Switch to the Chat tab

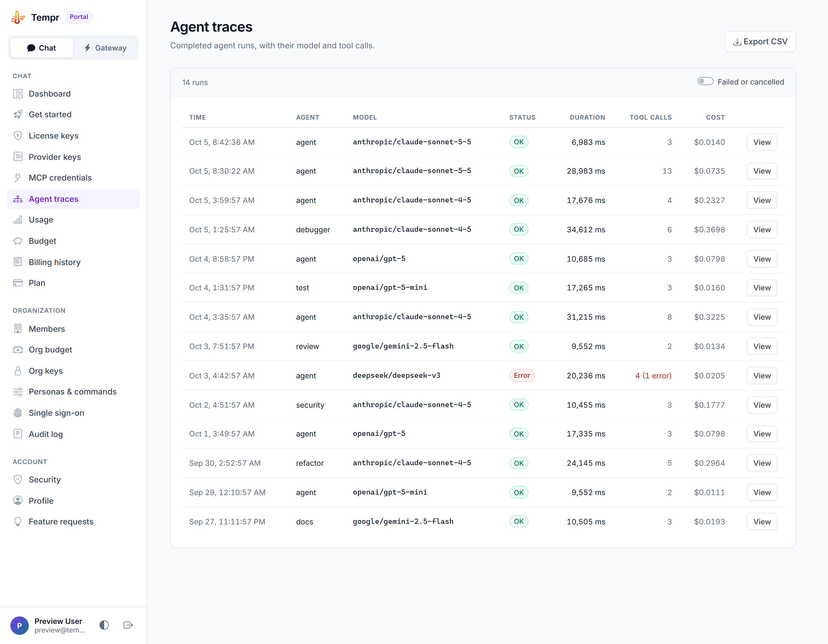[42, 48]
